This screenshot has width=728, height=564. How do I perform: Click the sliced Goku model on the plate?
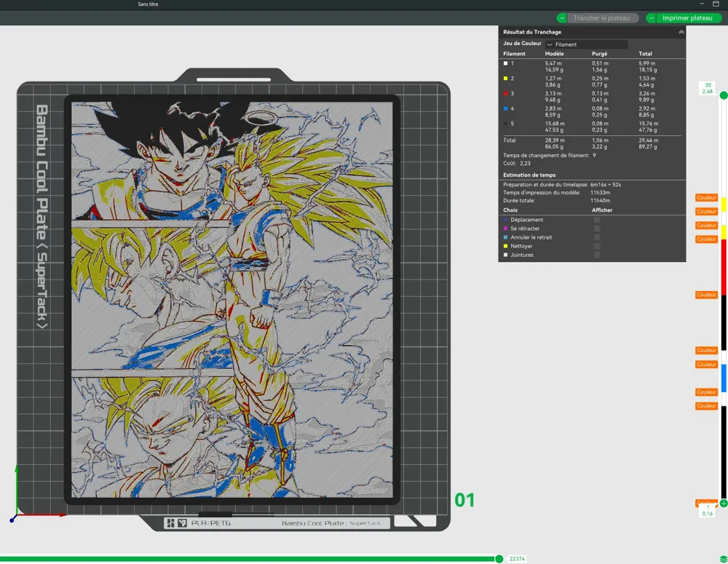pos(232,299)
